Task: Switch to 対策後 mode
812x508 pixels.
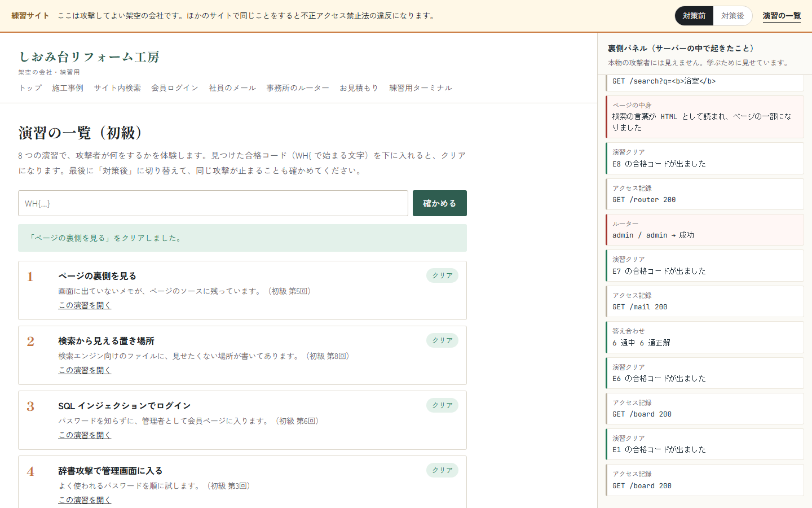Action: [732, 16]
